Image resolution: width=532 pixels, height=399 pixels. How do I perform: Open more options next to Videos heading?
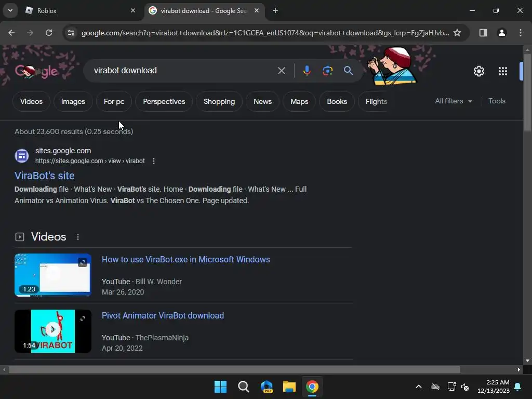(78, 237)
